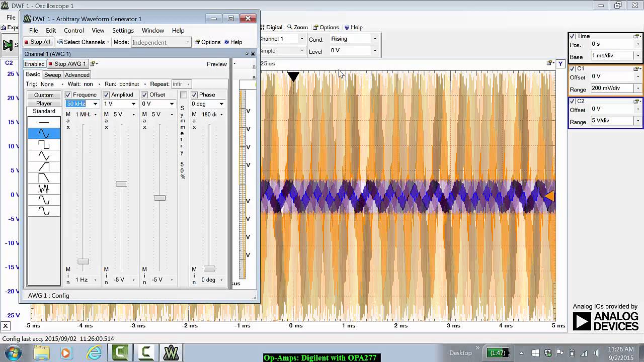Toggle the C1 channel checkbox
Viewport: 644px width, 362px height.
pos(573,68)
